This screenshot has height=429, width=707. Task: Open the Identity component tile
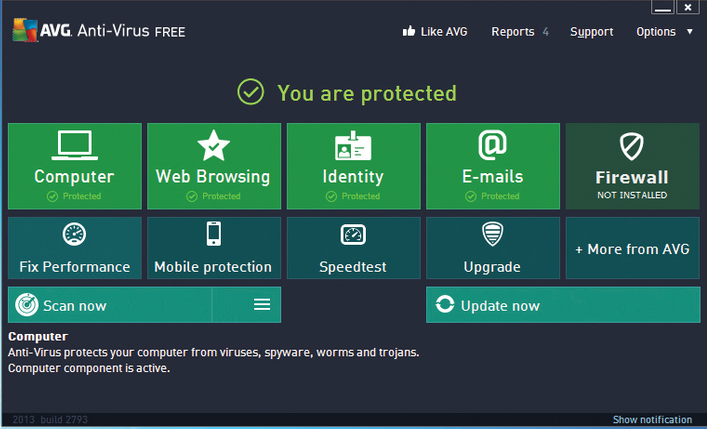pyautogui.click(x=354, y=166)
